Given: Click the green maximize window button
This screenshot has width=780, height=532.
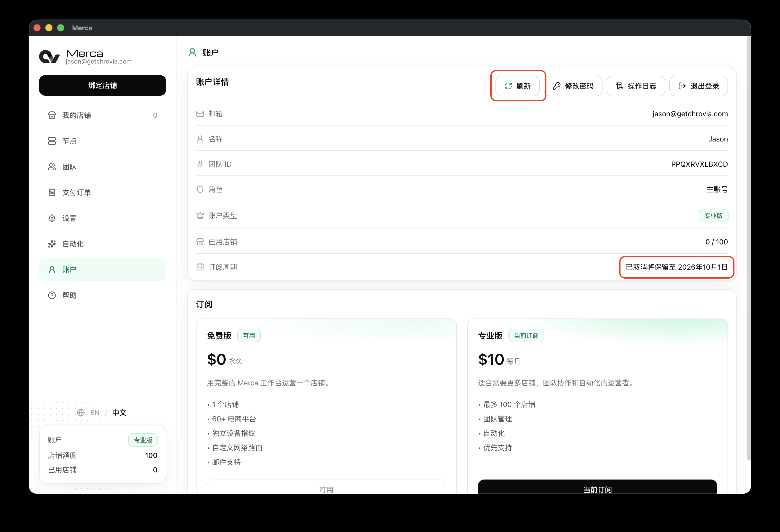Looking at the screenshot, I should coord(61,28).
